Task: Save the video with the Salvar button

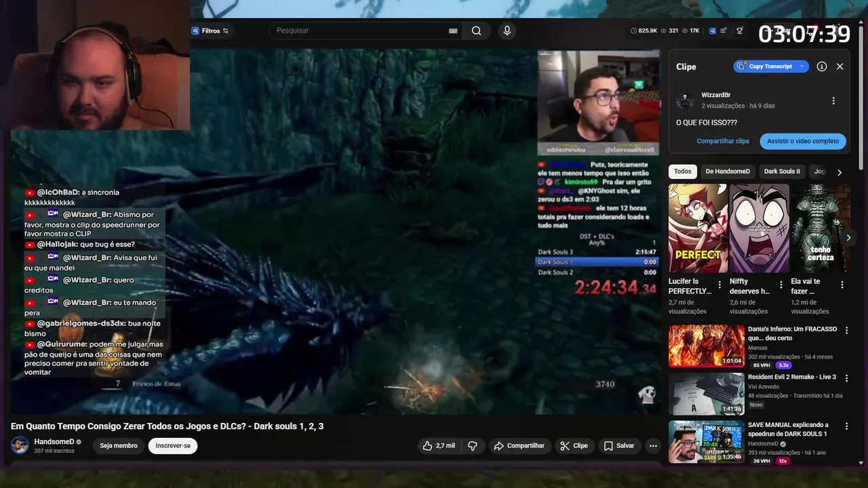Action: (x=619, y=446)
